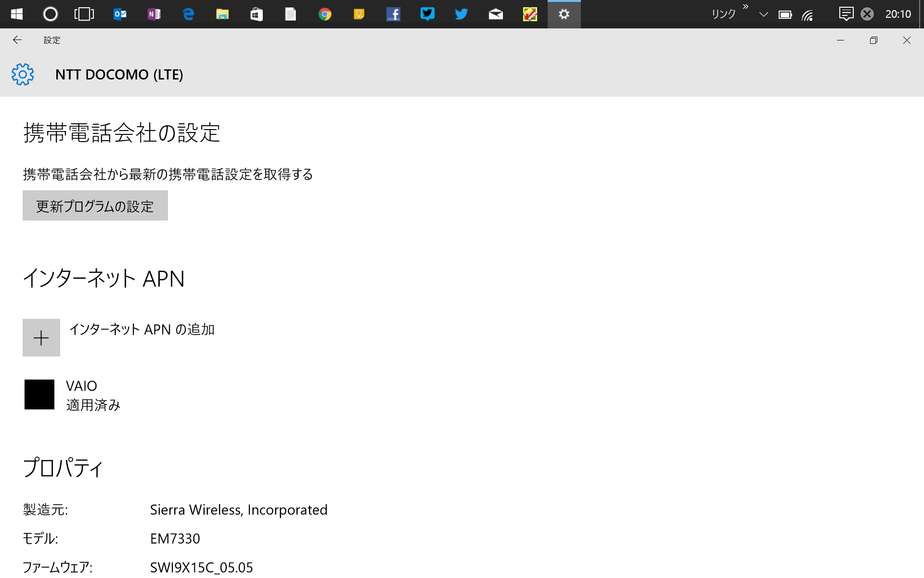Click the プロパティ heading

coord(63,468)
